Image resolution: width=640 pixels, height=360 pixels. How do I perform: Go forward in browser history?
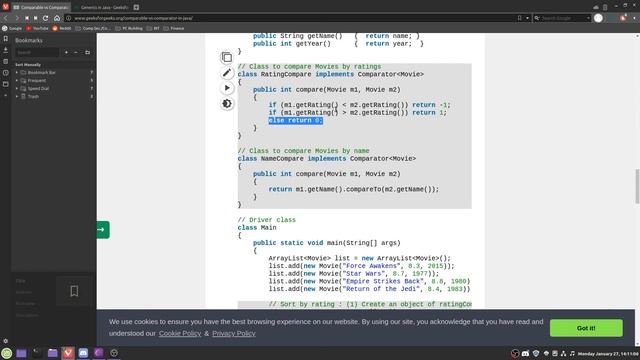tap(16, 18)
